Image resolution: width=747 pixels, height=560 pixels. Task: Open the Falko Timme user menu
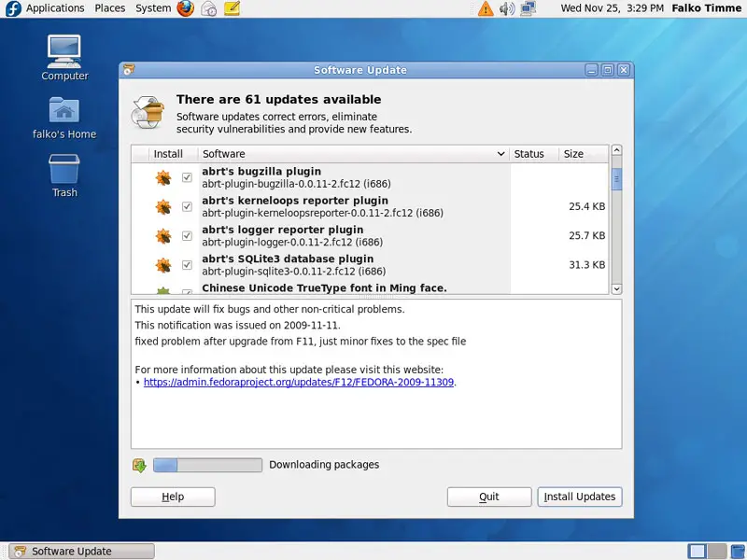click(706, 8)
